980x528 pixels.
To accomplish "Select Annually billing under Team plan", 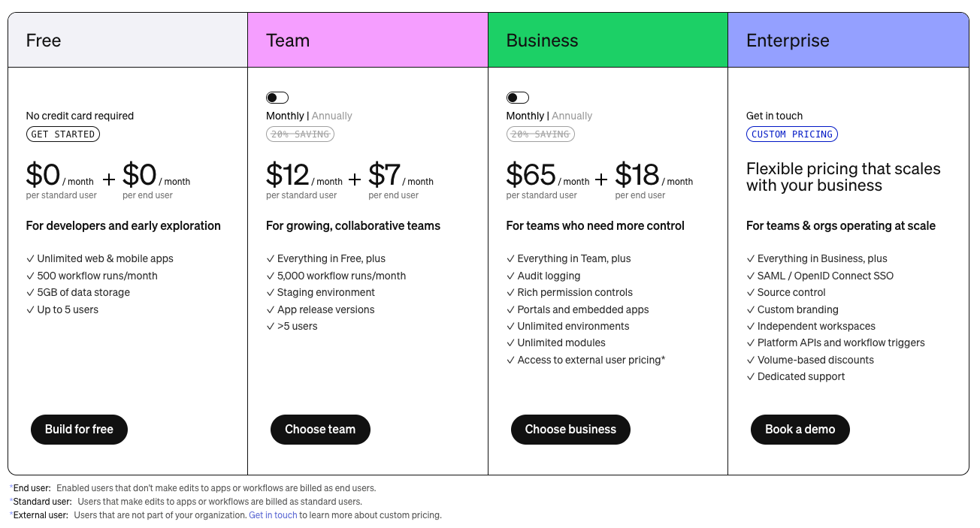I will (x=331, y=116).
